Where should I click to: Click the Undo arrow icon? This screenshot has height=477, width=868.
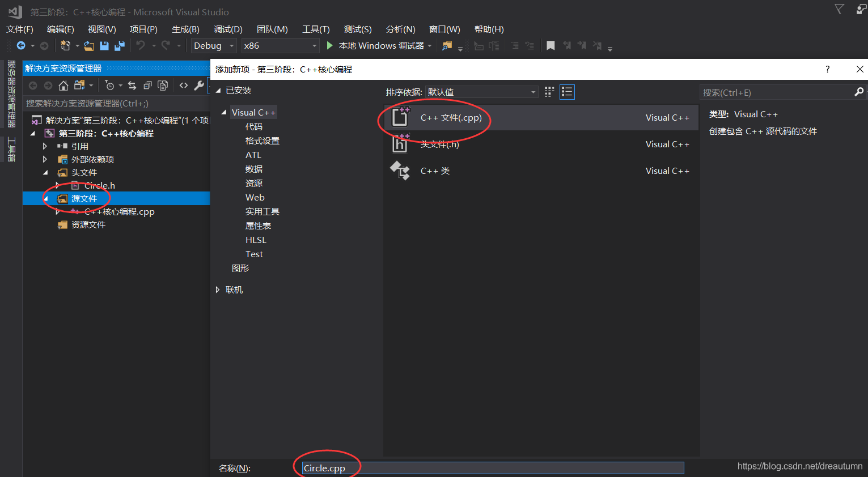pos(141,45)
